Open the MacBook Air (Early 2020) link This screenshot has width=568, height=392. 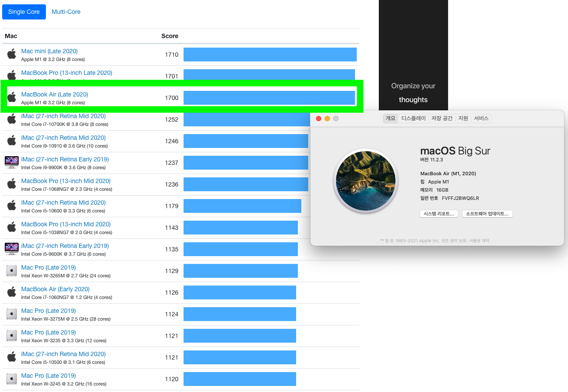[55, 289]
